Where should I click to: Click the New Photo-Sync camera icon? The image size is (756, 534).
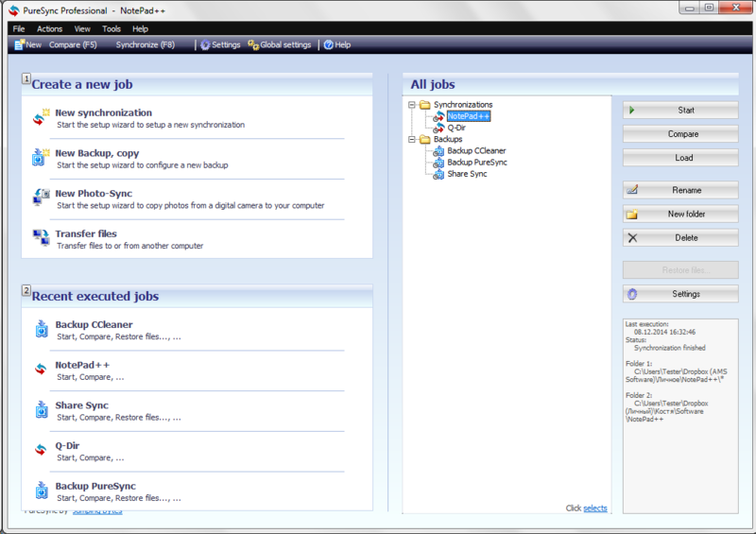[41, 198]
